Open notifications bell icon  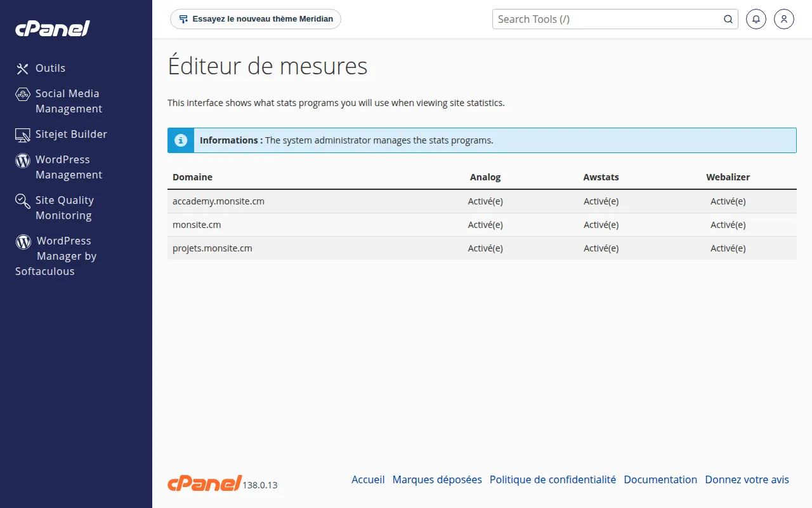coord(756,19)
